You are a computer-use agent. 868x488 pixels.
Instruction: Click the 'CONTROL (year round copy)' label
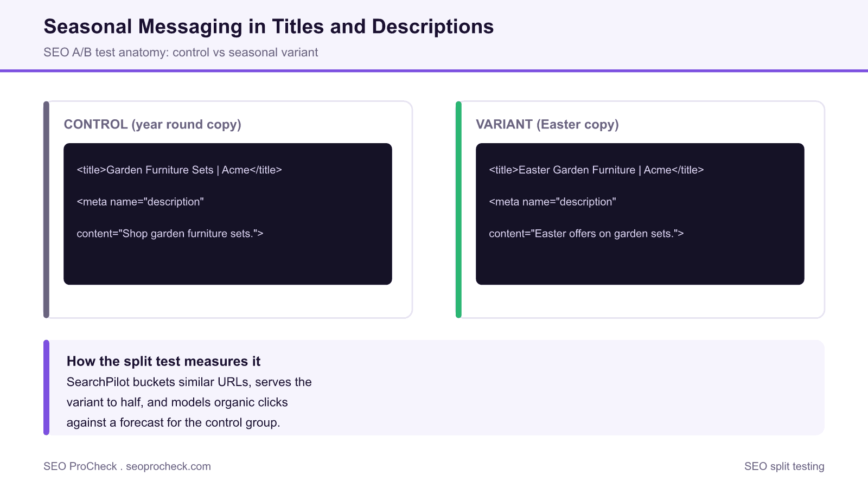pos(152,124)
